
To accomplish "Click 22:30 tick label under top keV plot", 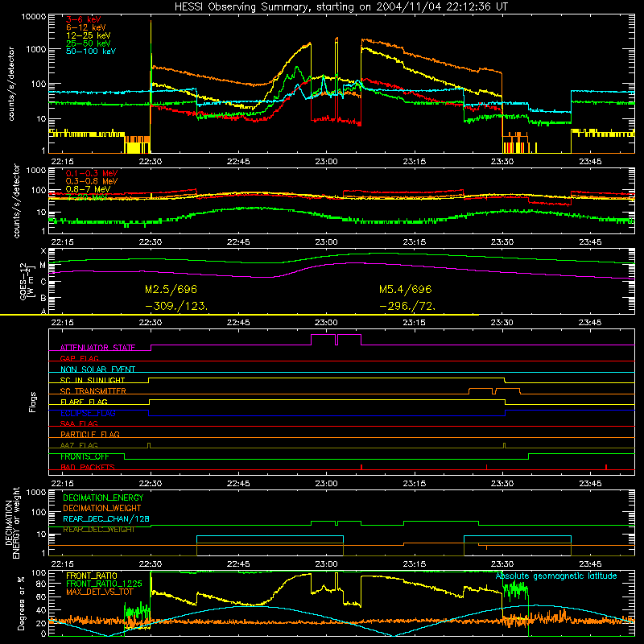I will 151,162.
